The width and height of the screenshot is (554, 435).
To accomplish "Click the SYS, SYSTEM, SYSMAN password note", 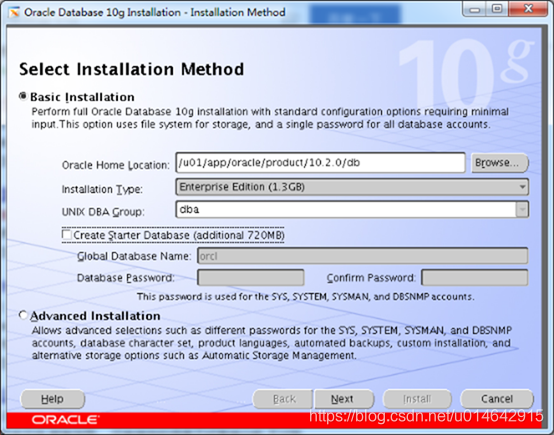I will coord(306,296).
